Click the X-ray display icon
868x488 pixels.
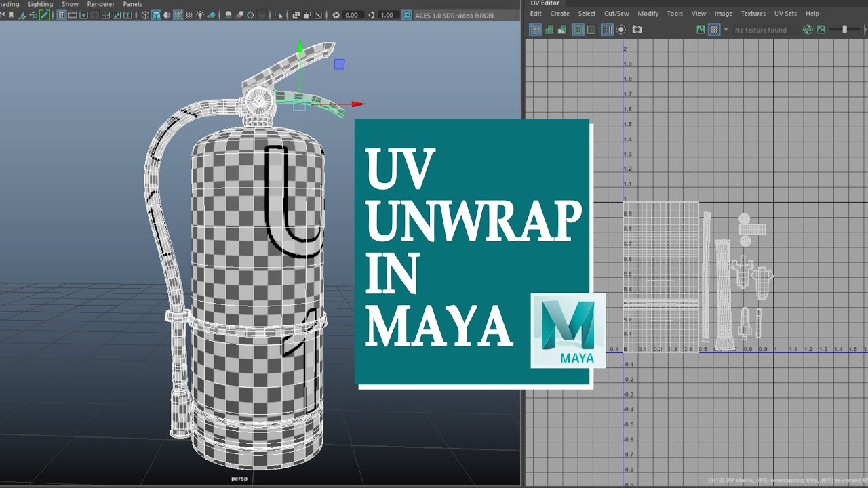(x=296, y=15)
